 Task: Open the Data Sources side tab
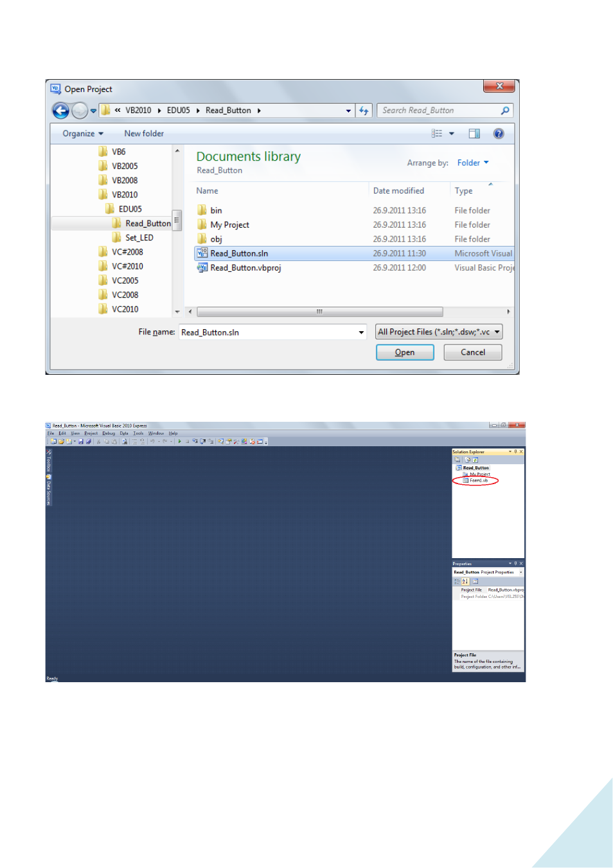click(48, 491)
